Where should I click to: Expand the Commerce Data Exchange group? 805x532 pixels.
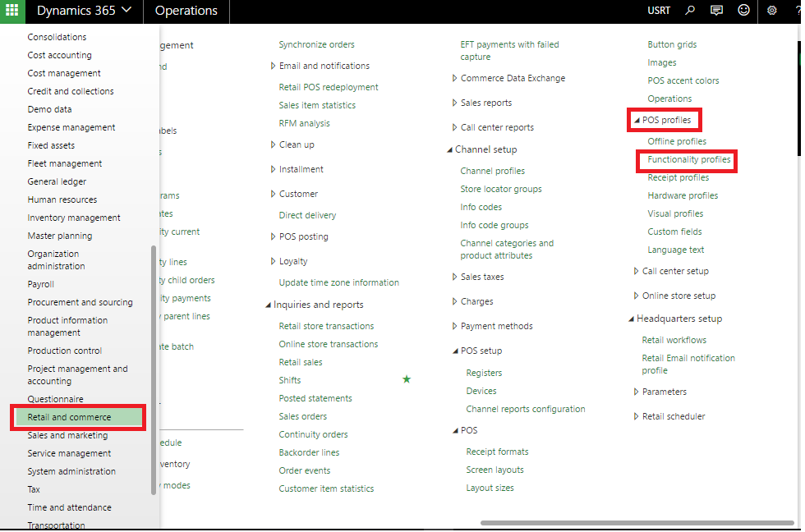pyautogui.click(x=454, y=79)
